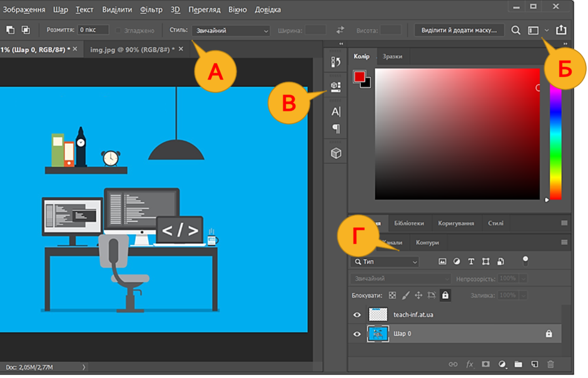Filter for shape layers icon
Viewport: 588px width, 378px height.
point(485,262)
